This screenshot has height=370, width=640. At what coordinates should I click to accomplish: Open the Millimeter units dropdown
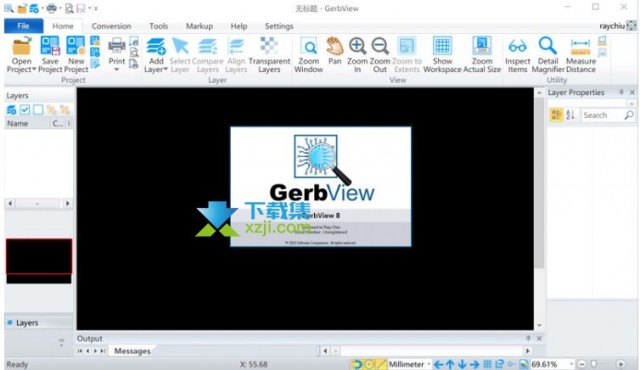pyautogui.click(x=429, y=364)
